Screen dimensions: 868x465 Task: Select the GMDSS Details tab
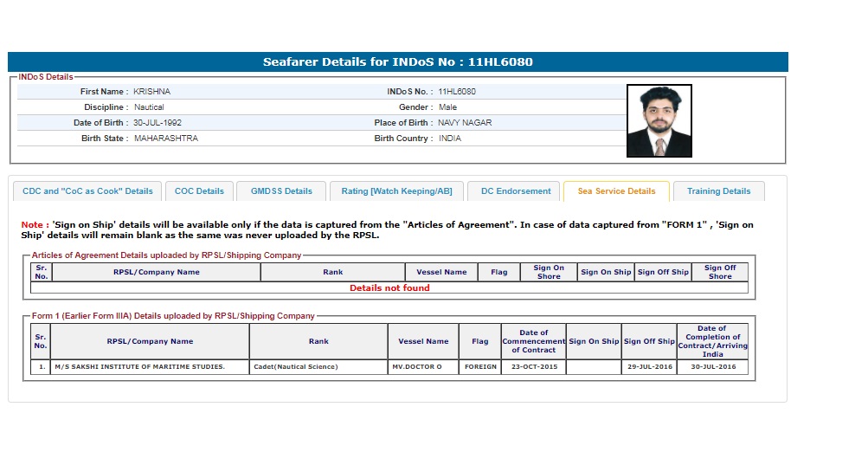(281, 191)
